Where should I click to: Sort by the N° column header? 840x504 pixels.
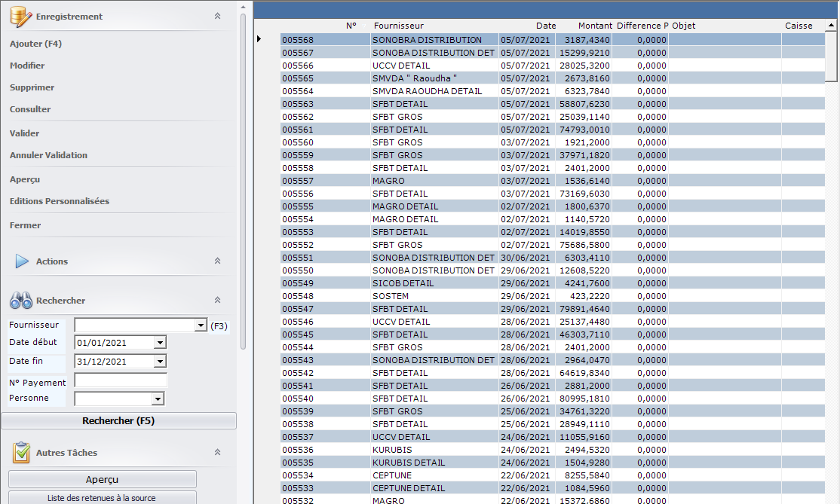[351, 26]
